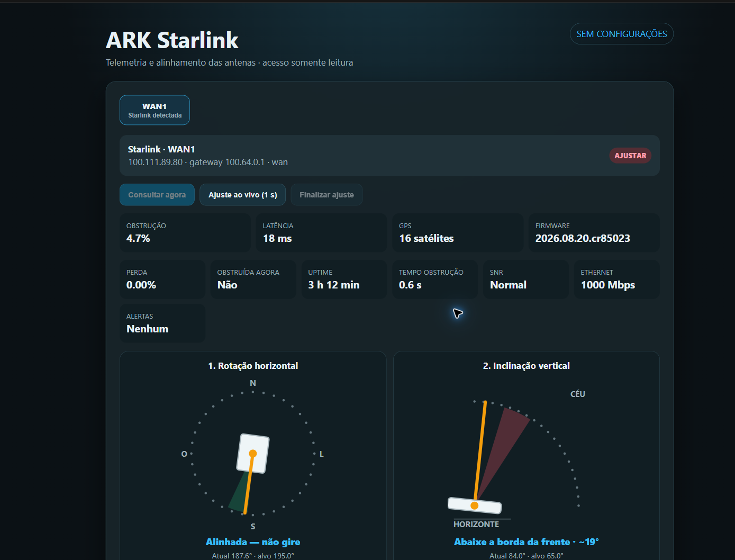The width and height of the screenshot is (735, 560).
Task: Click the white antenna icon in compass
Action: [x=253, y=454]
